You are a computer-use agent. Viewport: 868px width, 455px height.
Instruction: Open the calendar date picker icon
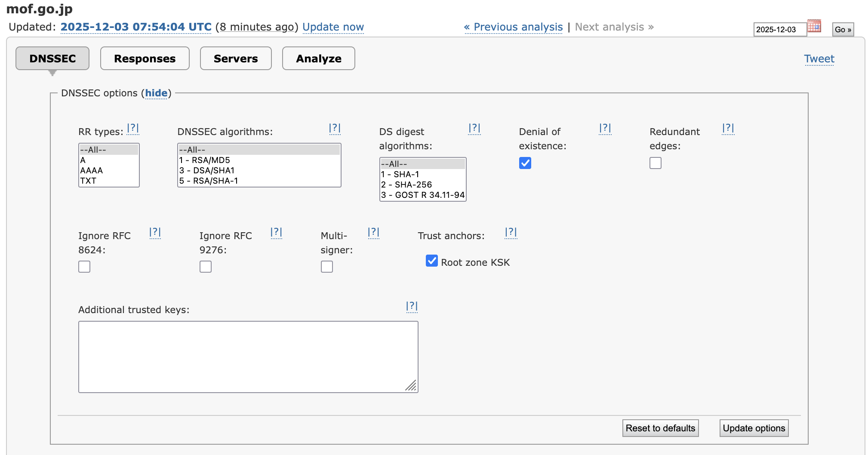[x=814, y=26]
